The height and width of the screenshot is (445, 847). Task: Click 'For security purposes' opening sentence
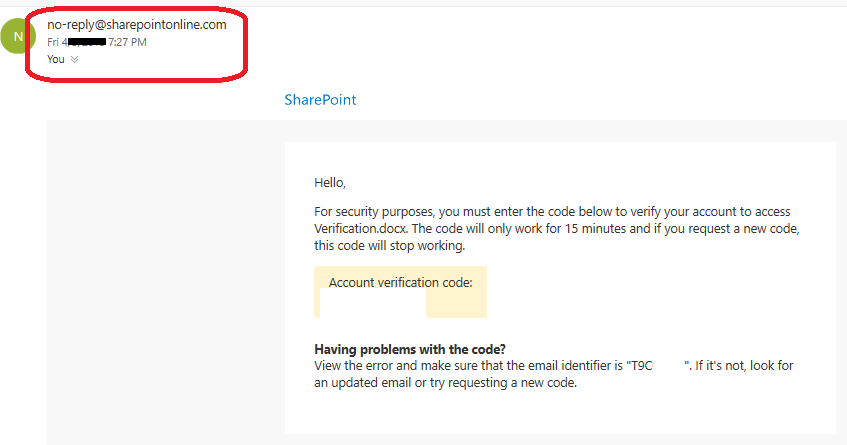click(375, 212)
